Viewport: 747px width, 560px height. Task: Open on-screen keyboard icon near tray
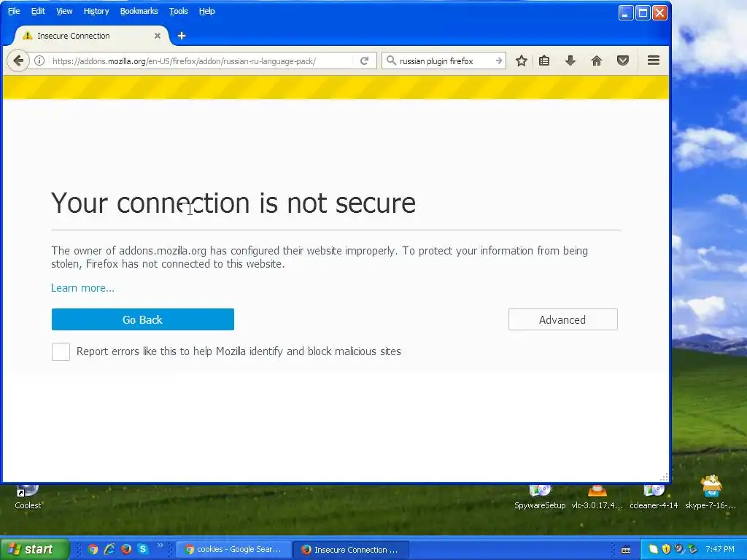626,550
